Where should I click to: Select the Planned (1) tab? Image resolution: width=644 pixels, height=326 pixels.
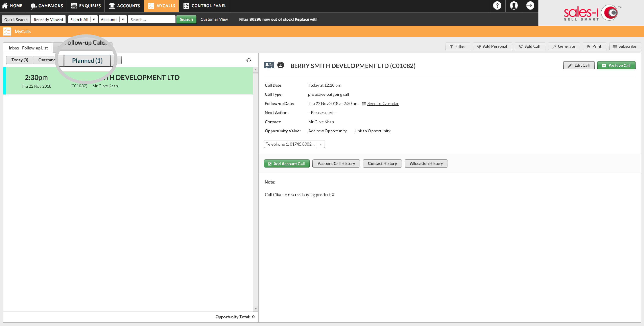(x=87, y=60)
